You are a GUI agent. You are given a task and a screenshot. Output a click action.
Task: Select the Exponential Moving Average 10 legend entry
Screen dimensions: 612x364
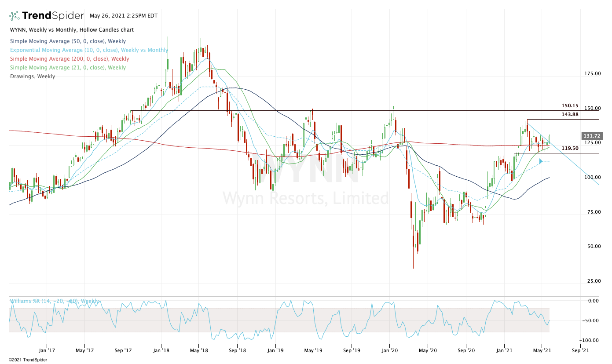click(x=88, y=50)
